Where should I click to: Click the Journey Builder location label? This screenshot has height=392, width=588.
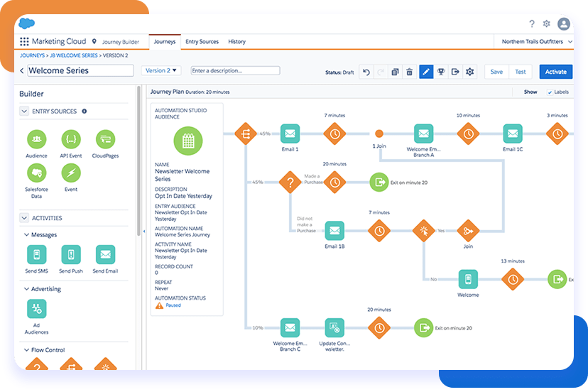[121, 42]
